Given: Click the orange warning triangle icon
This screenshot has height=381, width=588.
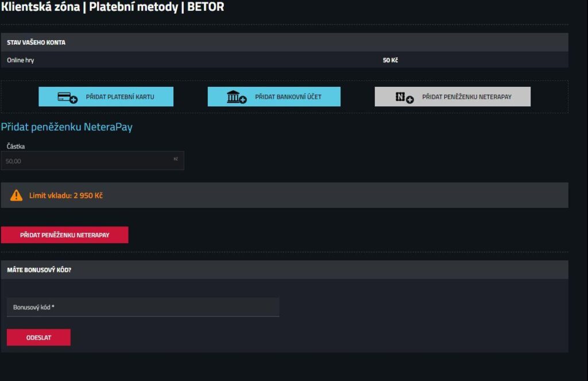Looking at the screenshot, I should pos(17,195).
